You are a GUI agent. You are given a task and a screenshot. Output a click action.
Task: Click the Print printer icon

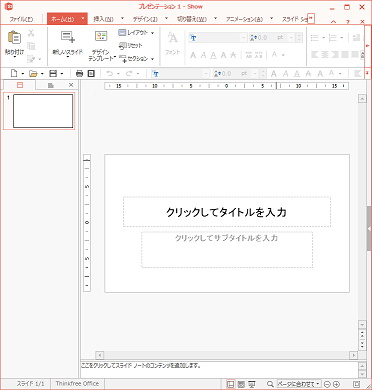pos(79,73)
